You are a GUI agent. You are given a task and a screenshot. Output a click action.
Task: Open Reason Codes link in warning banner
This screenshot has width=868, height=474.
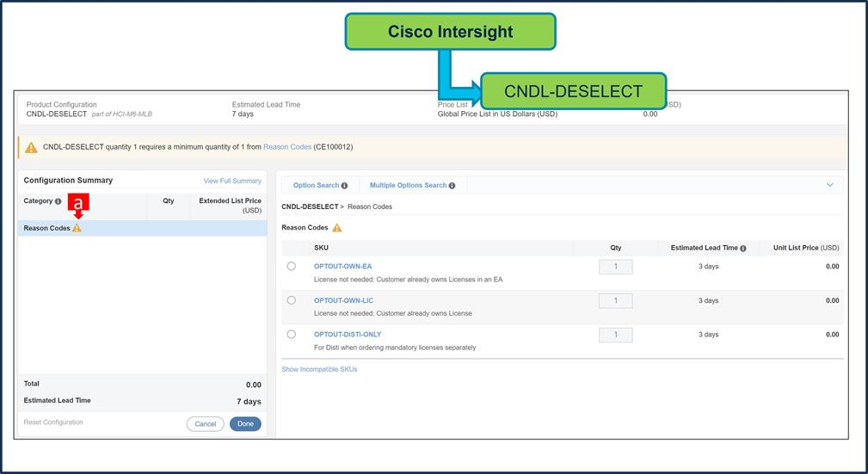point(287,147)
